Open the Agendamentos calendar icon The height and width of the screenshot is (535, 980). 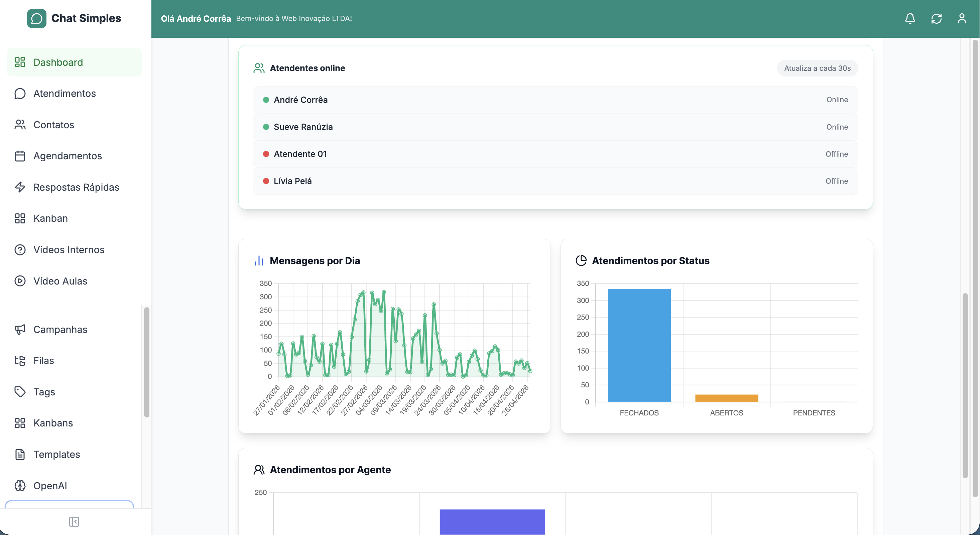[x=20, y=156]
